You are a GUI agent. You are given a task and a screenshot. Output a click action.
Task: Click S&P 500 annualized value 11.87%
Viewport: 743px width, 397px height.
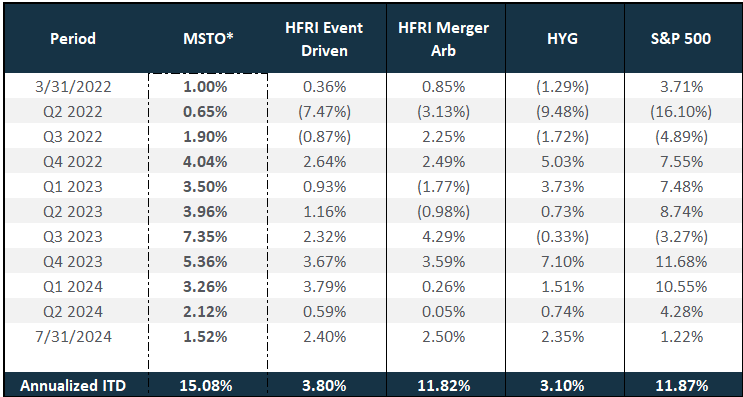(681, 385)
